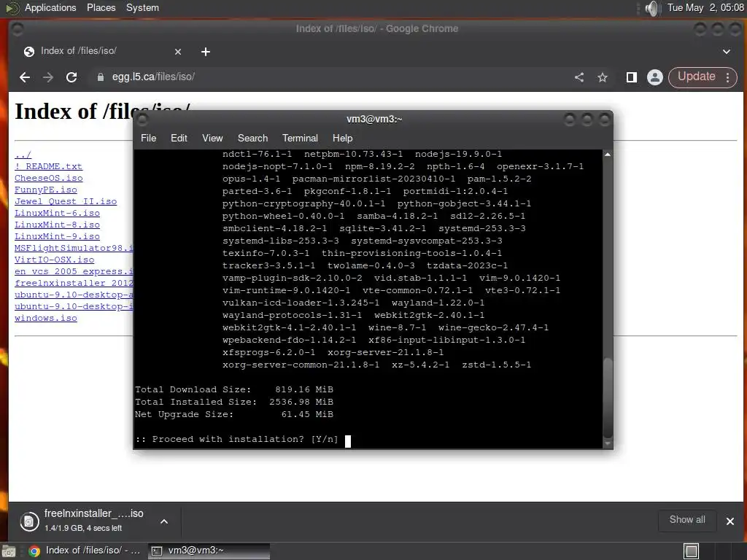Open Chrome's side panel icon
747x560 pixels.
[632, 77]
